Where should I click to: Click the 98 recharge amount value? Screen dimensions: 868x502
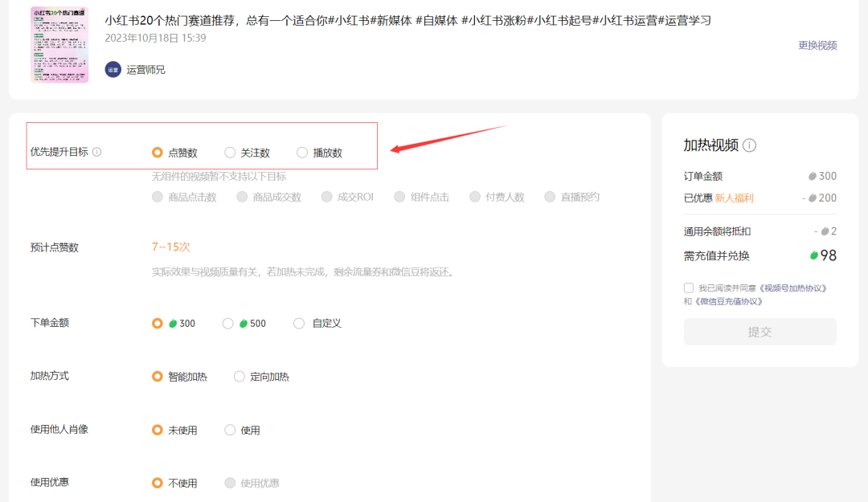(828, 255)
